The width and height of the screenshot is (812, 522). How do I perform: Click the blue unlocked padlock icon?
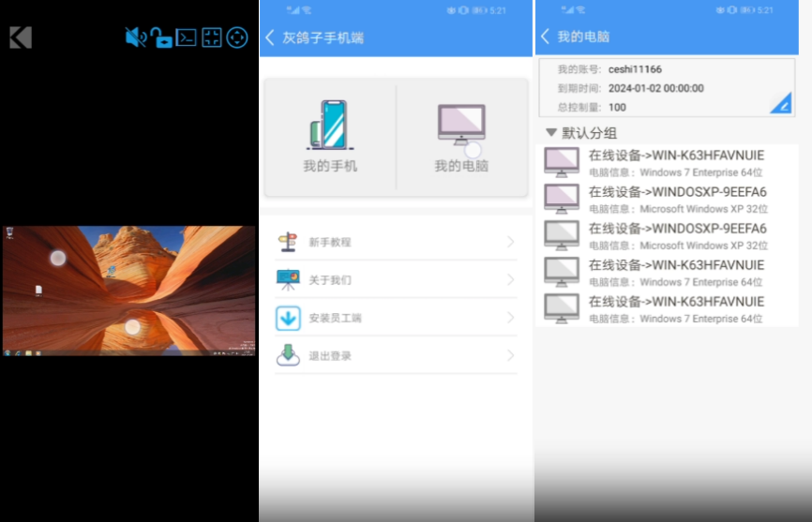pos(162,38)
